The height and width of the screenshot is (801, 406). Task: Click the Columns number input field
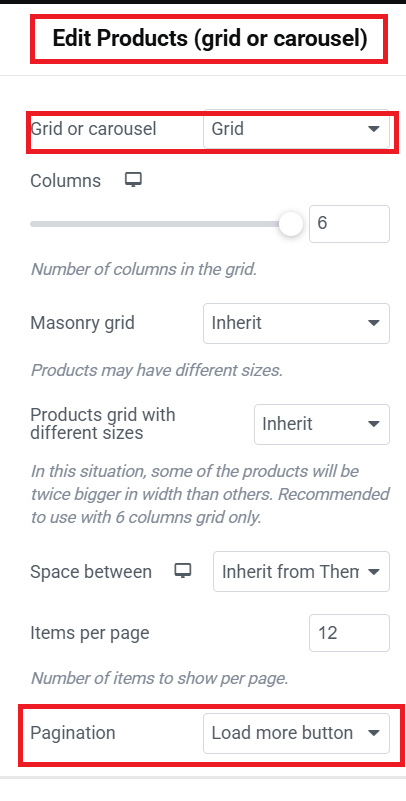[349, 224]
